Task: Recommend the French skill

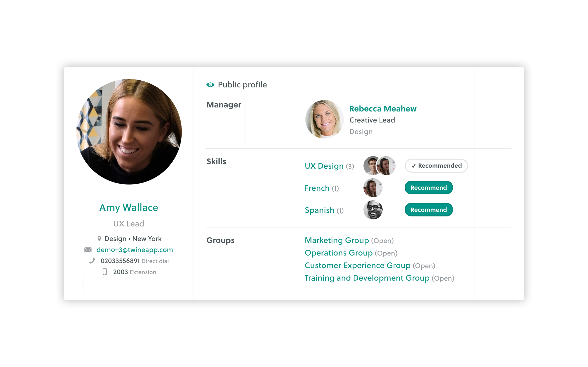Action: [429, 188]
